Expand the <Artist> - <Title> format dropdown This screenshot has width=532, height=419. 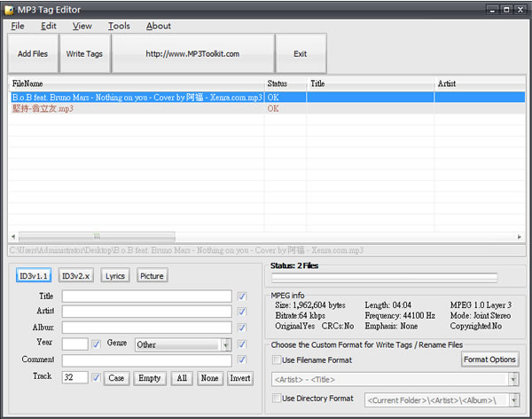514,379
